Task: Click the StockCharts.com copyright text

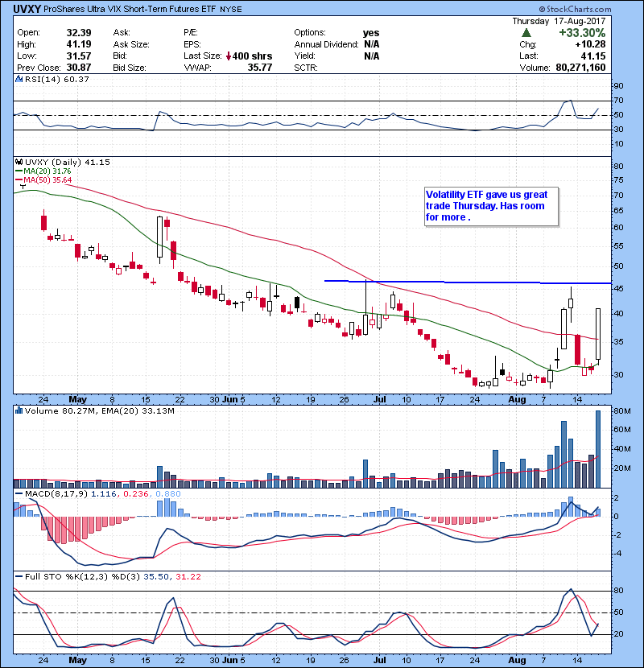Action: 575,9
